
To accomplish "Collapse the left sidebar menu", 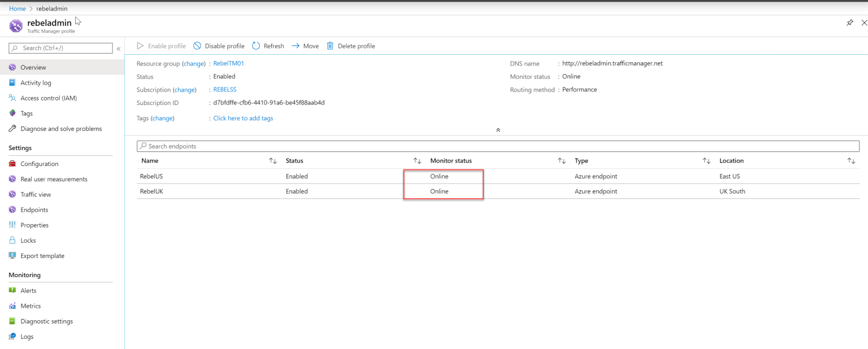I will (119, 49).
